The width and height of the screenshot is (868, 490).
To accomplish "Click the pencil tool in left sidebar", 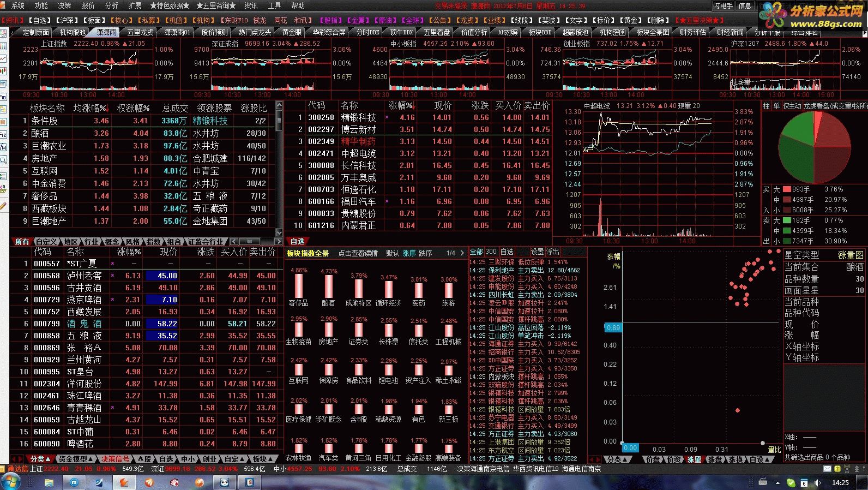I will point(3,206).
